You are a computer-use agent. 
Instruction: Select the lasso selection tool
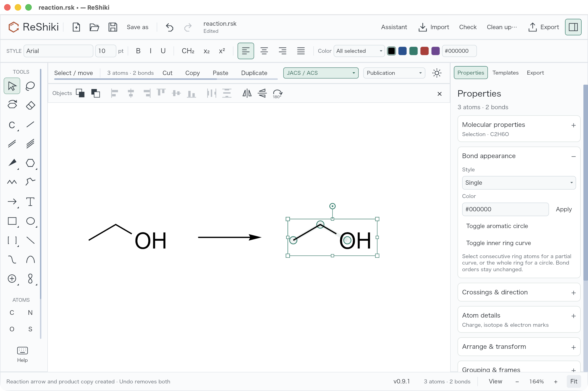(30, 86)
